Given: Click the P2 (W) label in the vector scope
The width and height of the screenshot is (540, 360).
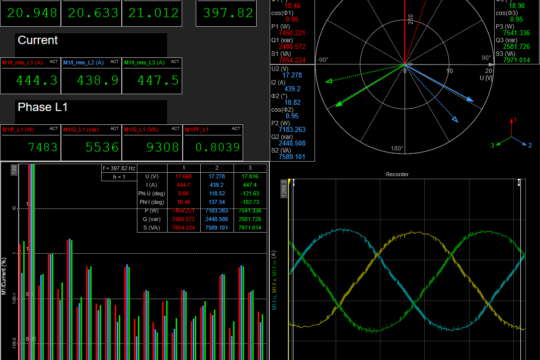Looking at the screenshot, I should [x=281, y=123].
